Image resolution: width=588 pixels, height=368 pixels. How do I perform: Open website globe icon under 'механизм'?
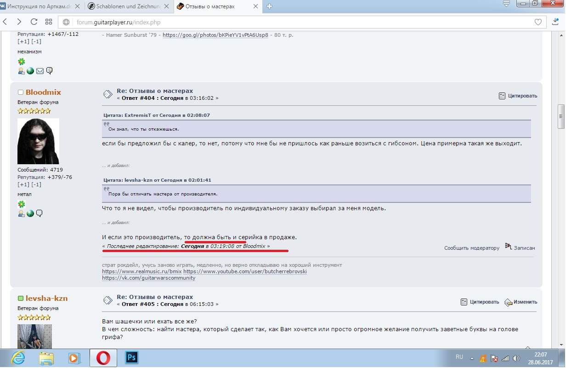point(30,71)
